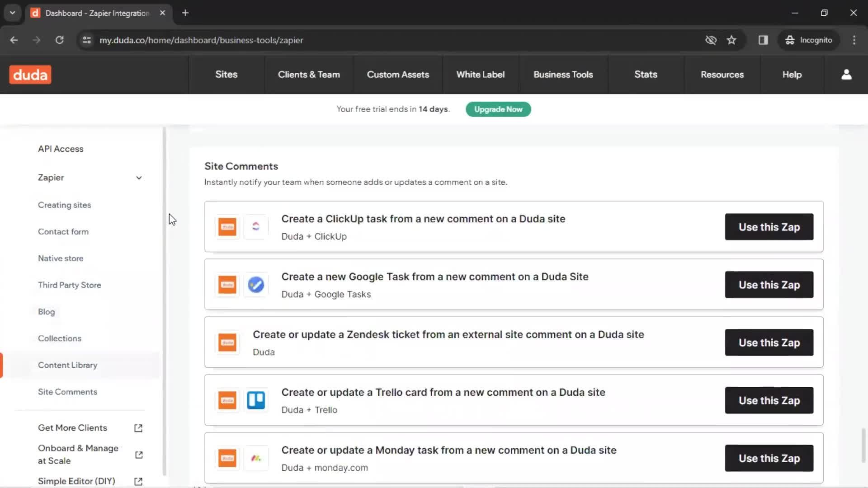The width and height of the screenshot is (868, 488).
Task: Open the Business Tools menu
Action: (x=563, y=75)
